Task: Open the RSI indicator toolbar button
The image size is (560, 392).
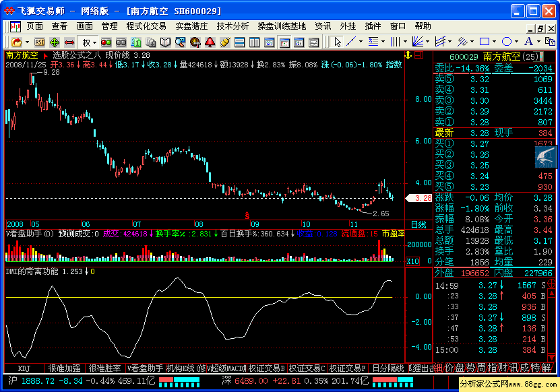Action: [40, 42]
